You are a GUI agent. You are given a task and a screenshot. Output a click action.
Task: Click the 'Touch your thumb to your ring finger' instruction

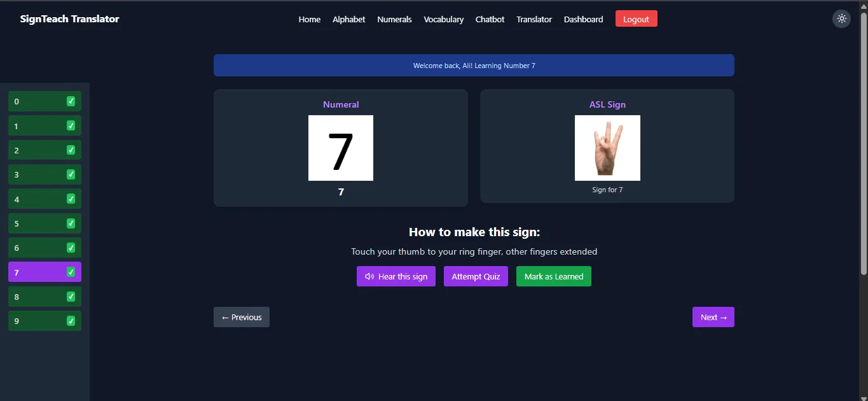[474, 251]
